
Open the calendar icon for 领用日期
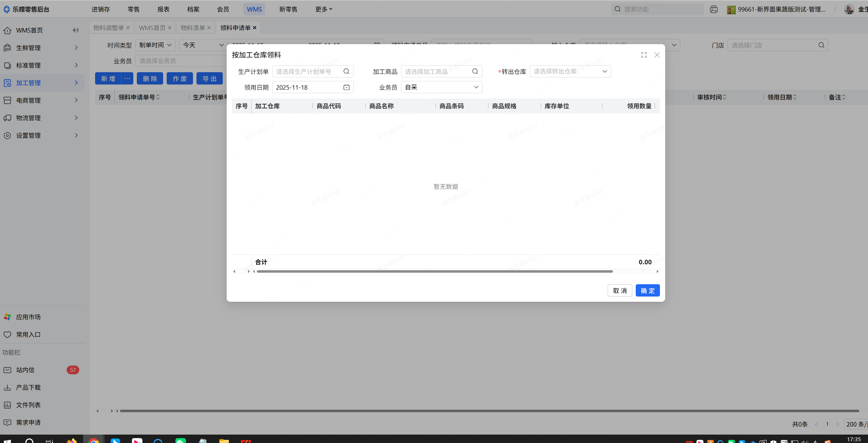tap(346, 87)
